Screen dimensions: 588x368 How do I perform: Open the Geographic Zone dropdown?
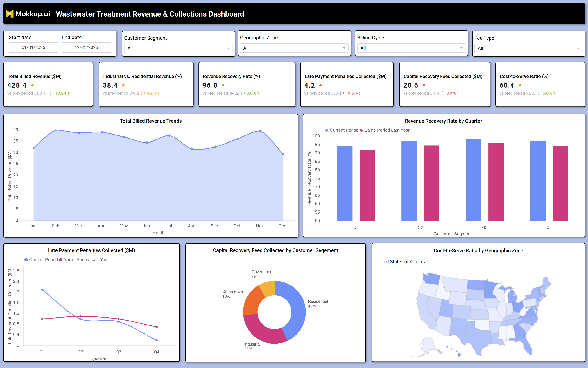pyautogui.click(x=294, y=48)
